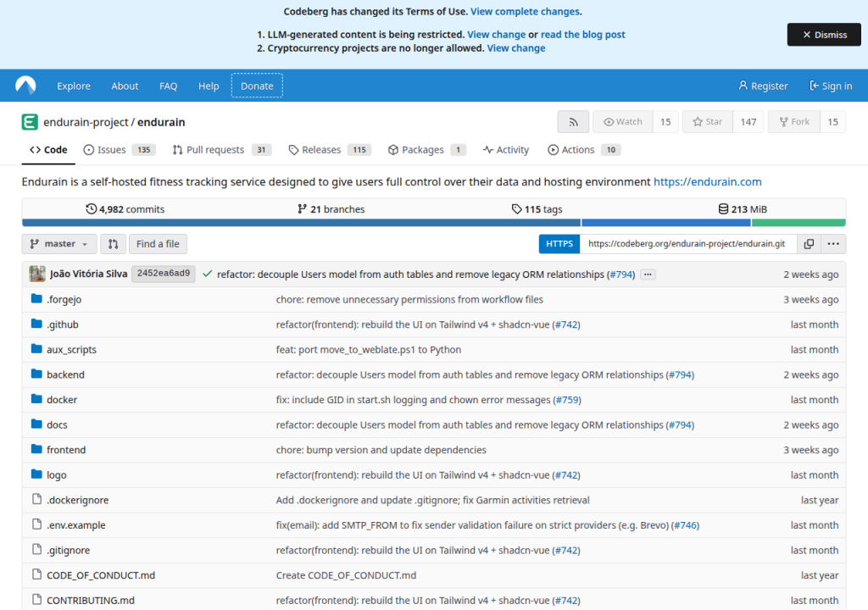868x610 pixels.
Task: Click the Watch button
Action: pos(623,122)
